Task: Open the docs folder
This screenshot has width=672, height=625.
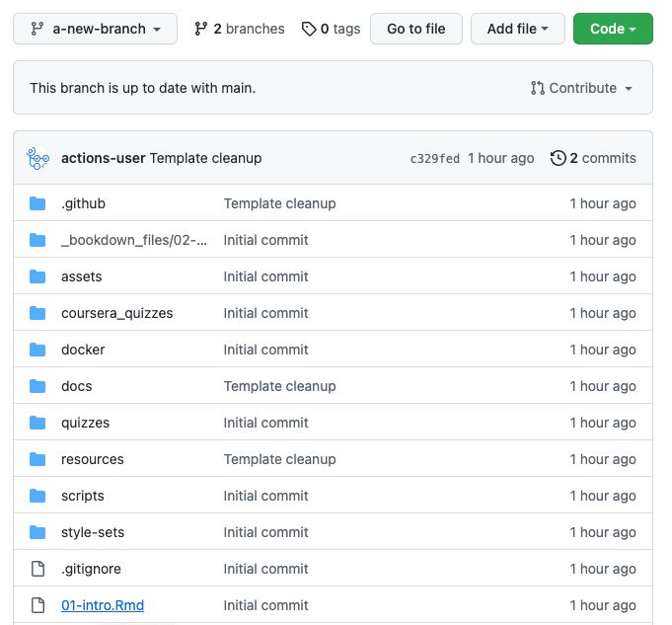Action: [77, 386]
